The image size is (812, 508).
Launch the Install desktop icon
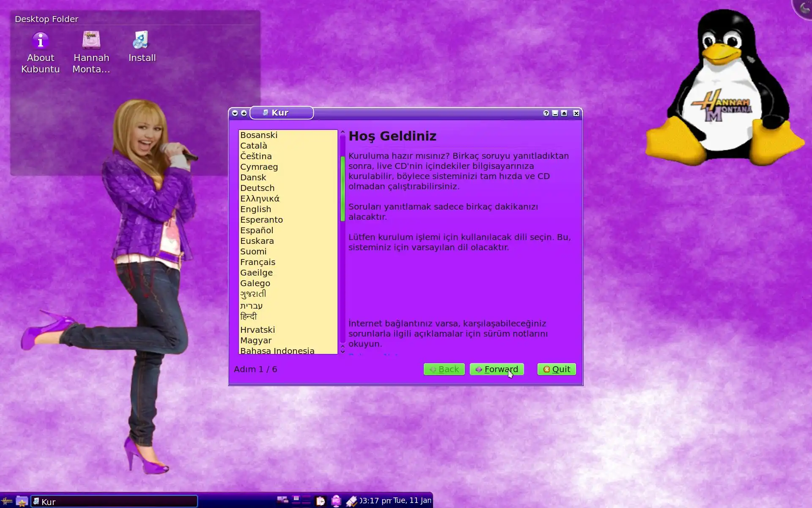(x=142, y=41)
